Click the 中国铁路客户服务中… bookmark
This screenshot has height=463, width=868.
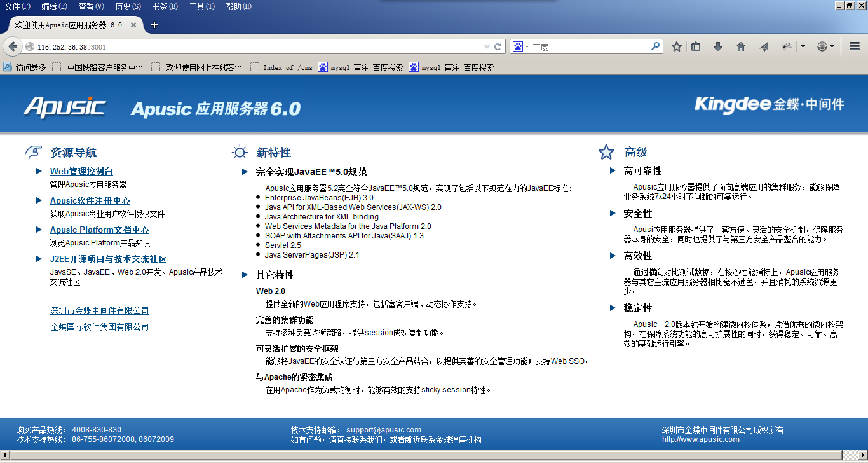click(98, 67)
